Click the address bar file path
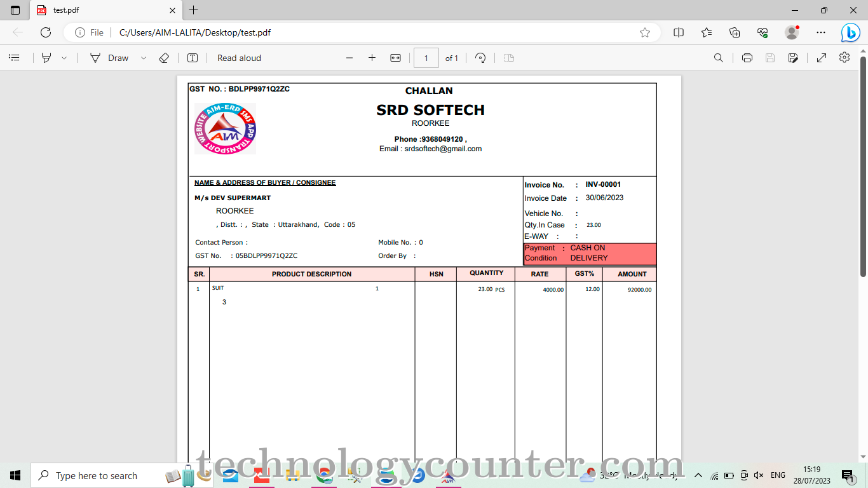The height and width of the screenshot is (488, 868). [x=194, y=32]
